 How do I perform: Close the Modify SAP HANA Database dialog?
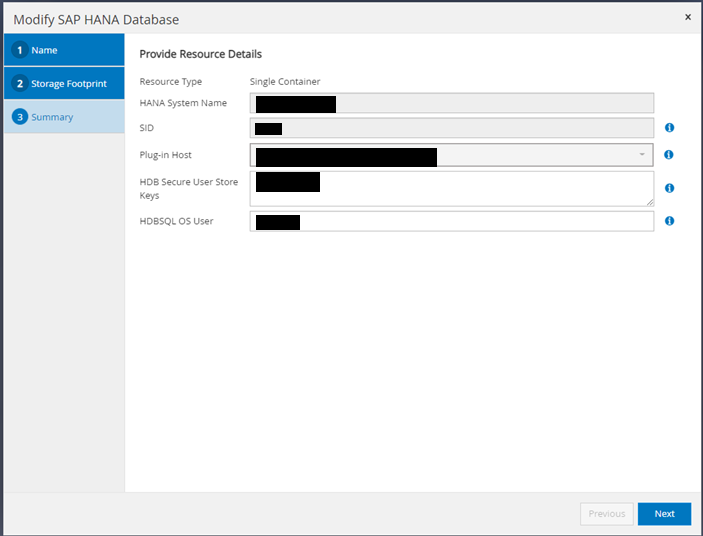(x=688, y=18)
